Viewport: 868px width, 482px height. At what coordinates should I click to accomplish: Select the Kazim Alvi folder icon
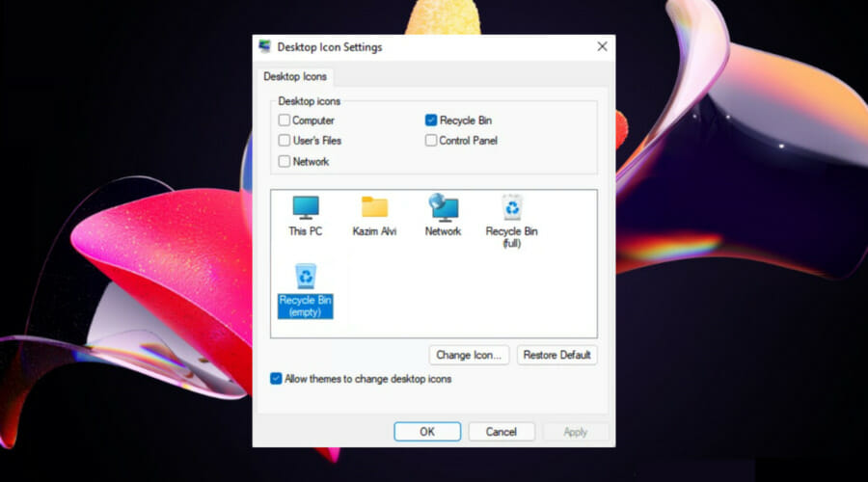375,207
